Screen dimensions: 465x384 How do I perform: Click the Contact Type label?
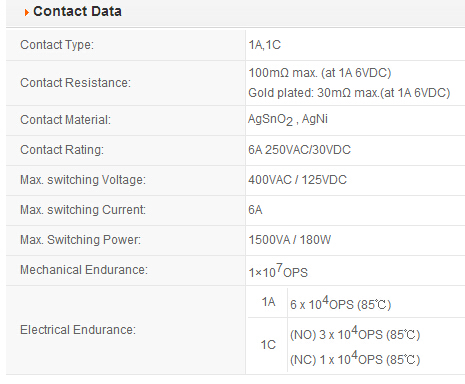pyautogui.click(x=57, y=45)
